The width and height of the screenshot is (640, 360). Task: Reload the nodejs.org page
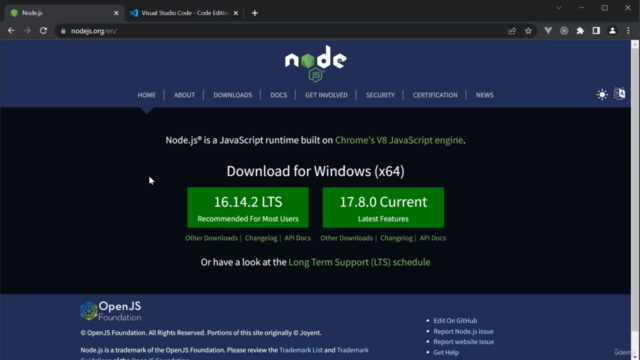tap(43, 31)
